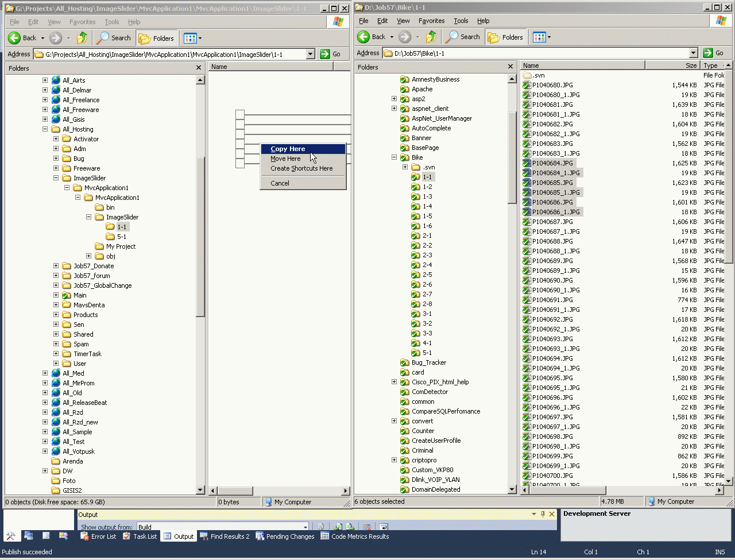Select the Bug_Tracker versioned folder icon
Viewport: 735px width, 560px height.
(405, 362)
